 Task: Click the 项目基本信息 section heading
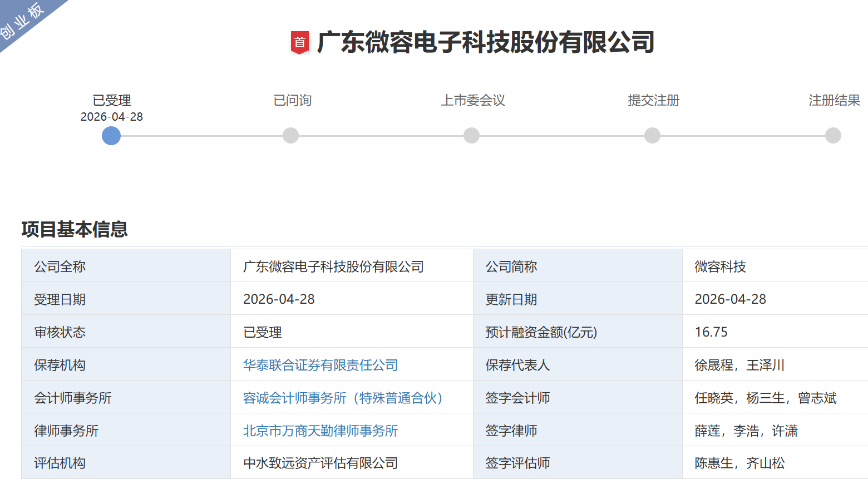coord(75,229)
